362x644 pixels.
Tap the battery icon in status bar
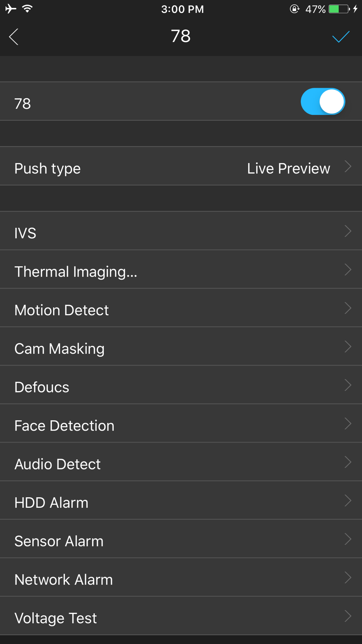click(x=339, y=9)
